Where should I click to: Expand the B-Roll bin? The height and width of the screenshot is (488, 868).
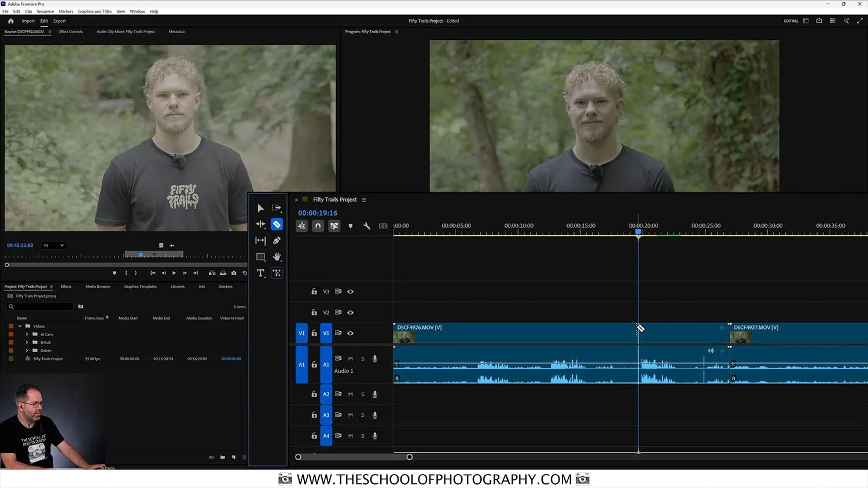coord(27,342)
